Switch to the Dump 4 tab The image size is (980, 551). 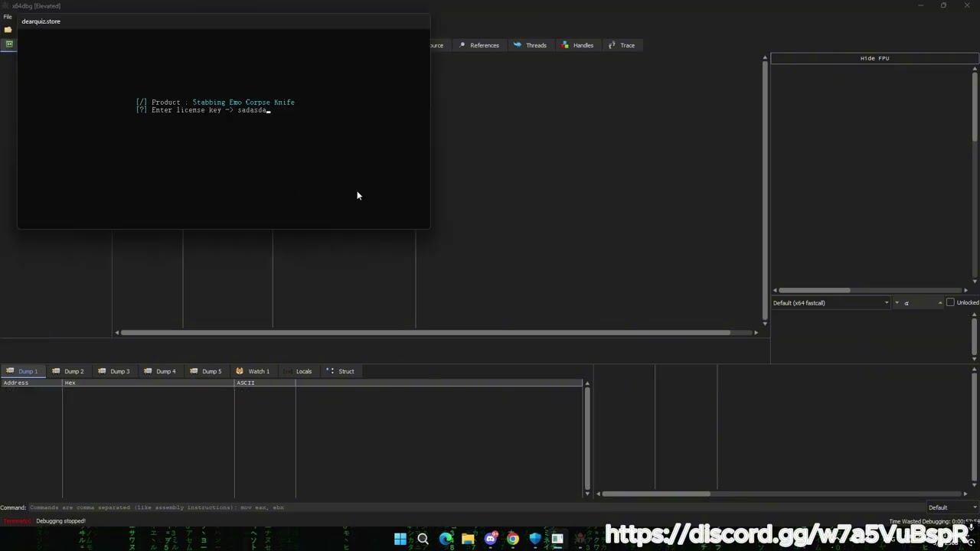[160, 371]
